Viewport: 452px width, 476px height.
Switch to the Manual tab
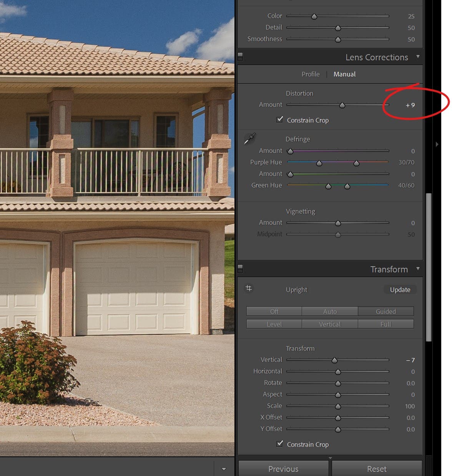tap(344, 74)
